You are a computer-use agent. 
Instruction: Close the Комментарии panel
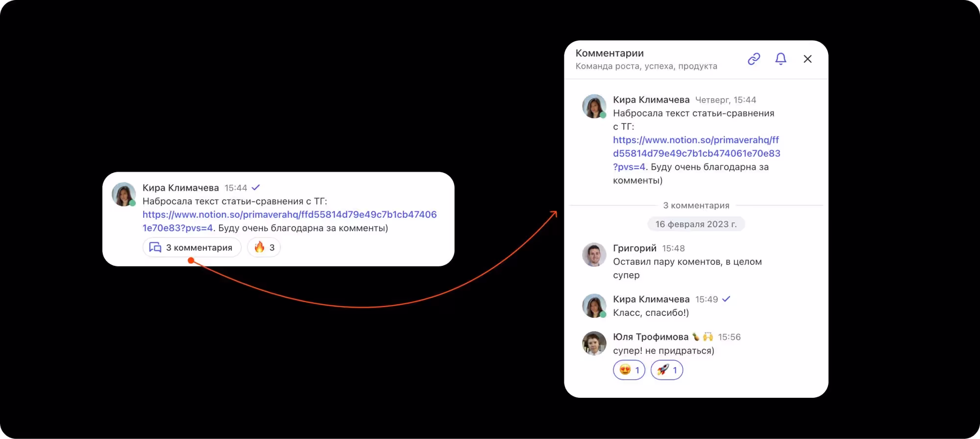point(808,59)
